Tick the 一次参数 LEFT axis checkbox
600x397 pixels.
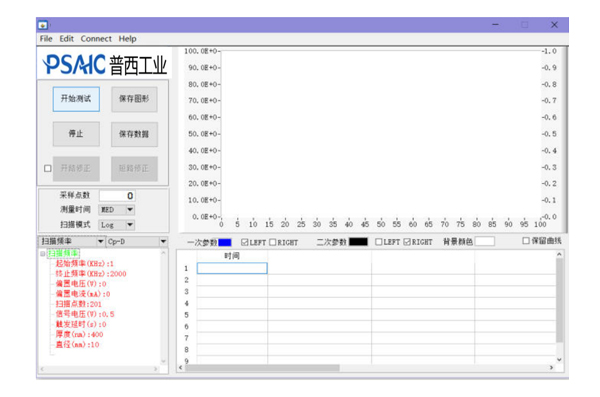pyautogui.click(x=245, y=242)
